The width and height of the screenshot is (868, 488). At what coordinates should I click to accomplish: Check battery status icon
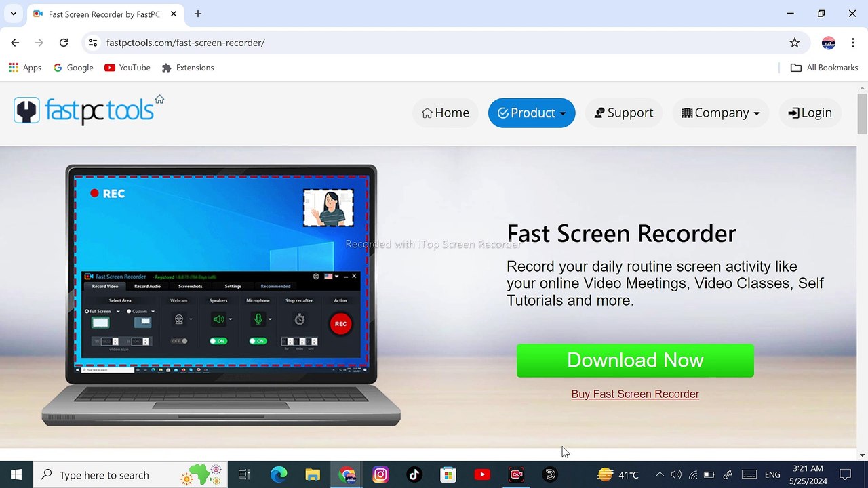coord(709,474)
